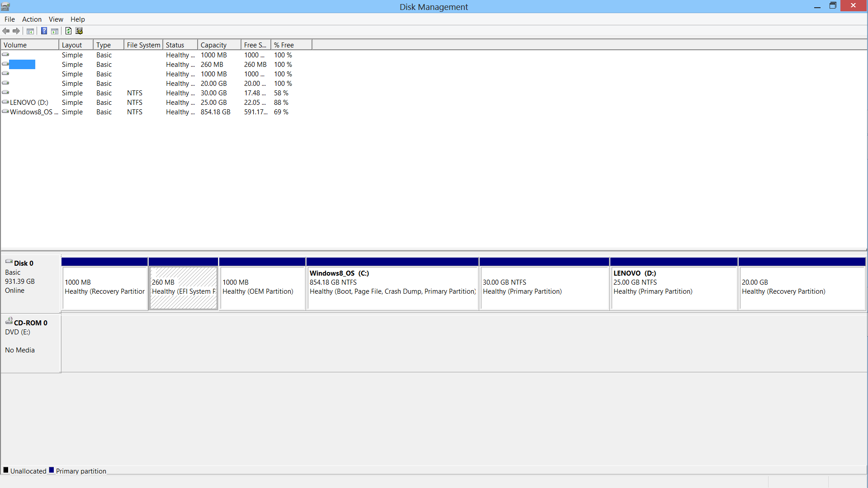Select the Disk 0 drive icon

tap(9, 261)
